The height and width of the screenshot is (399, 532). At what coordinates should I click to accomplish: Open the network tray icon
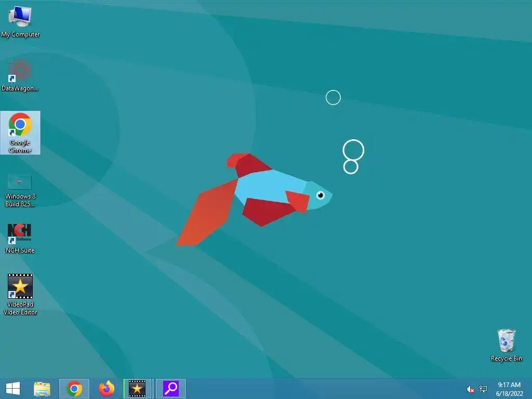483,389
